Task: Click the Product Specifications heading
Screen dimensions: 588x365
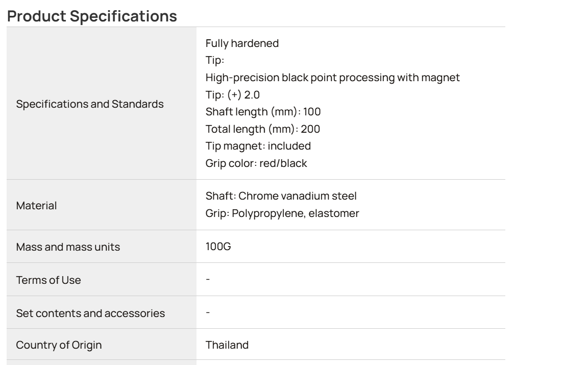Action: coord(92,16)
